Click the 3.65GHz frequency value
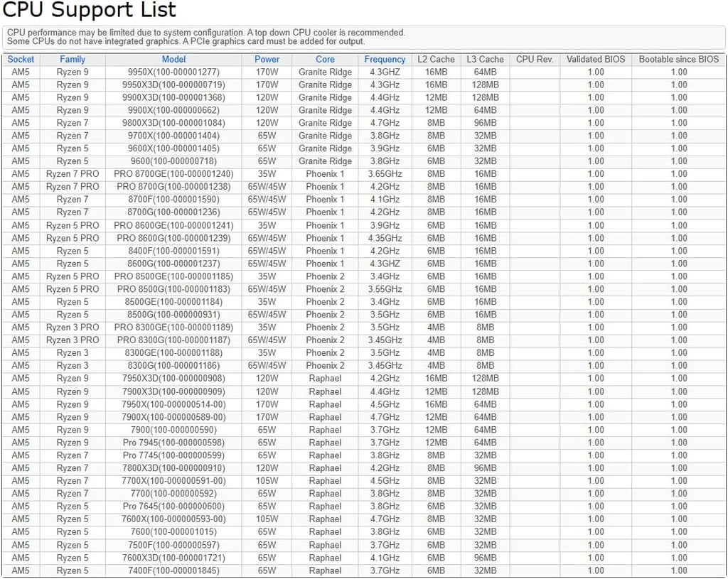The width and height of the screenshot is (728, 579). pos(385,174)
